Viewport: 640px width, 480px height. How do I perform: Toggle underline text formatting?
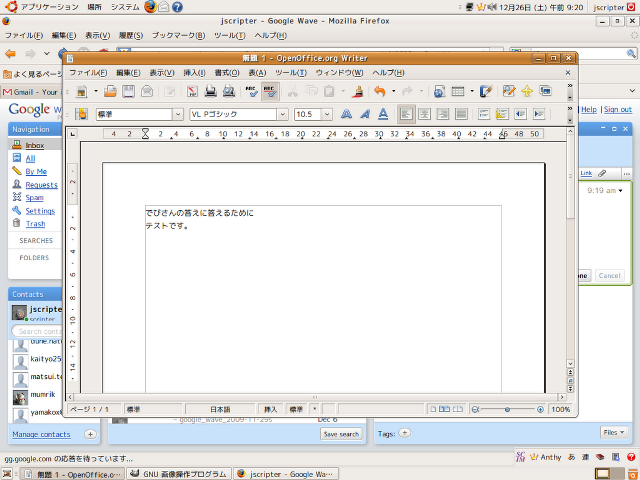tap(383, 114)
